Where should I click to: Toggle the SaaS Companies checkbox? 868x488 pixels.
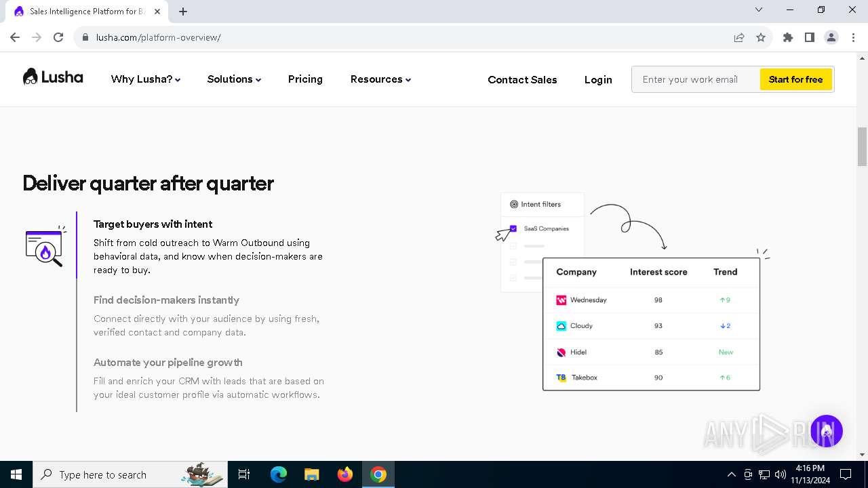pos(513,228)
